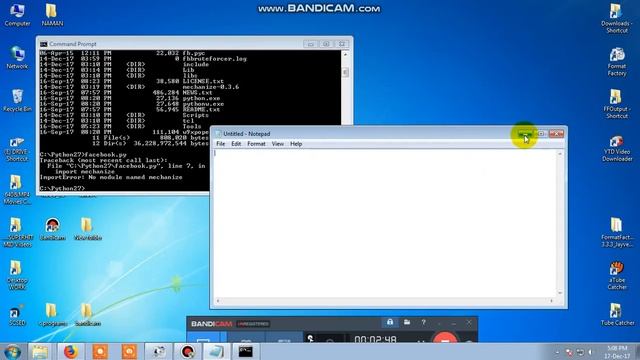
Task: Click the volume icon in system tray
Action: [x=590, y=352]
